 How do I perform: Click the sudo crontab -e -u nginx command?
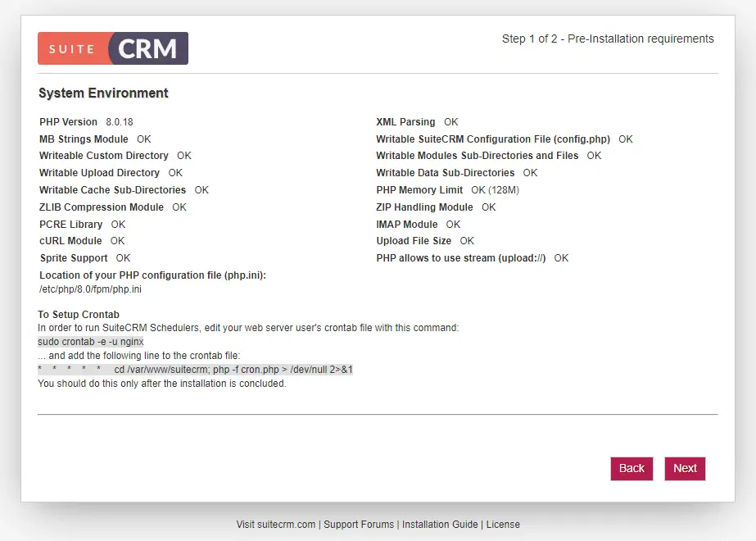click(x=91, y=342)
